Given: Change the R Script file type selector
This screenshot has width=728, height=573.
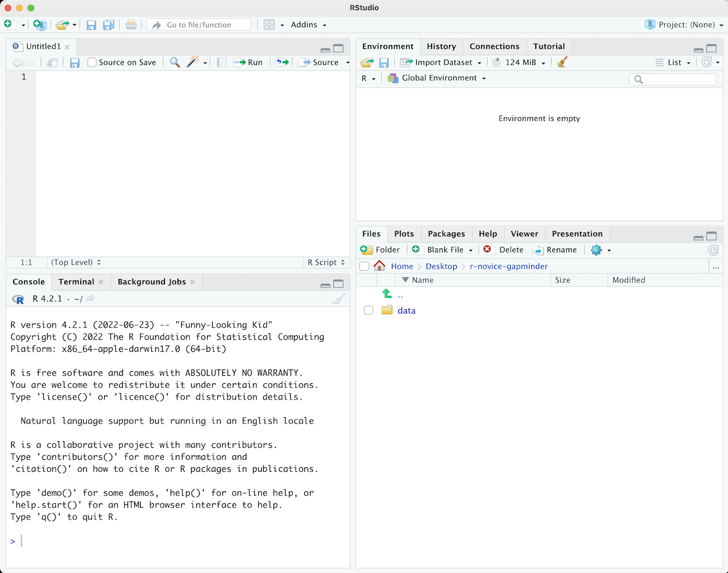Looking at the screenshot, I should click(326, 262).
